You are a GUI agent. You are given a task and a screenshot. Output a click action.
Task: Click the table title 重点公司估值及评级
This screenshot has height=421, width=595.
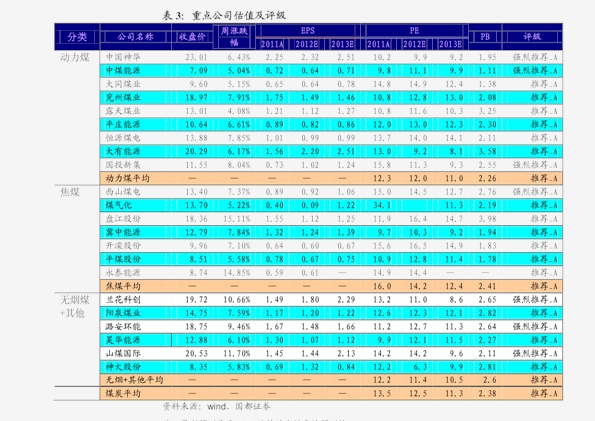tap(239, 15)
